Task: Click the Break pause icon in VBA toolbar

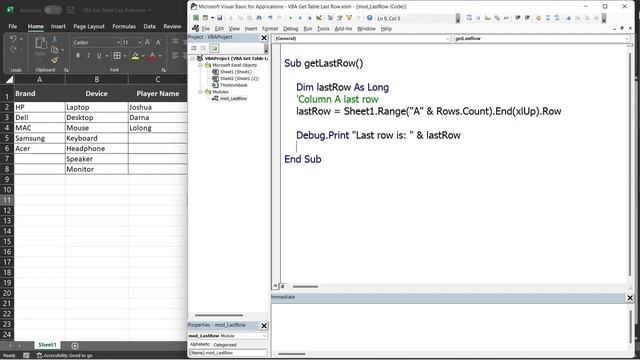Action: coord(300,18)
